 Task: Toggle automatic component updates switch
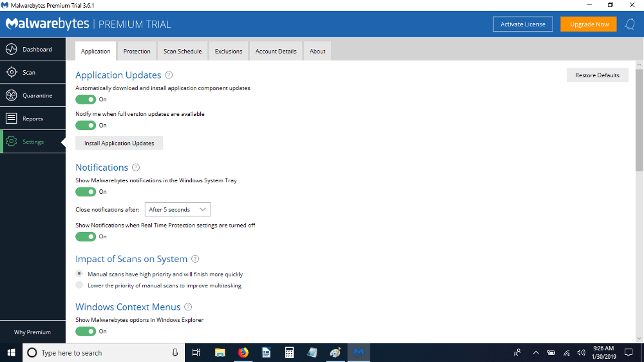(86, 99)
